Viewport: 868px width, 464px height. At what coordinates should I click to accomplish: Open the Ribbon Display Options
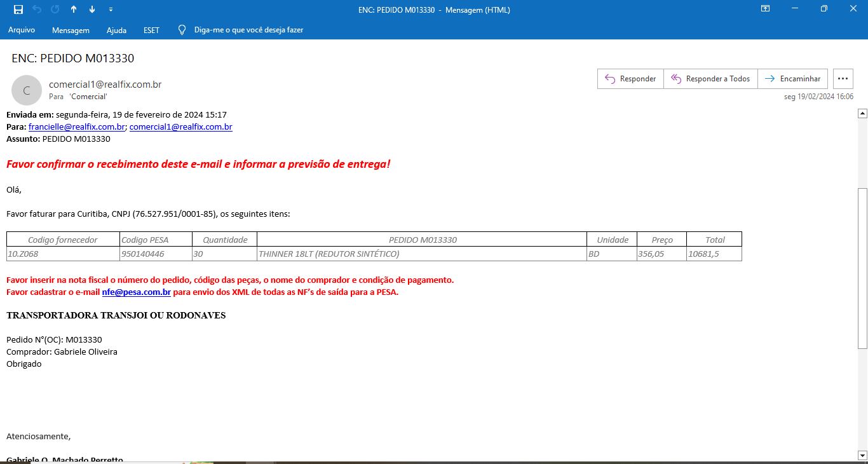tap(766, 9)
